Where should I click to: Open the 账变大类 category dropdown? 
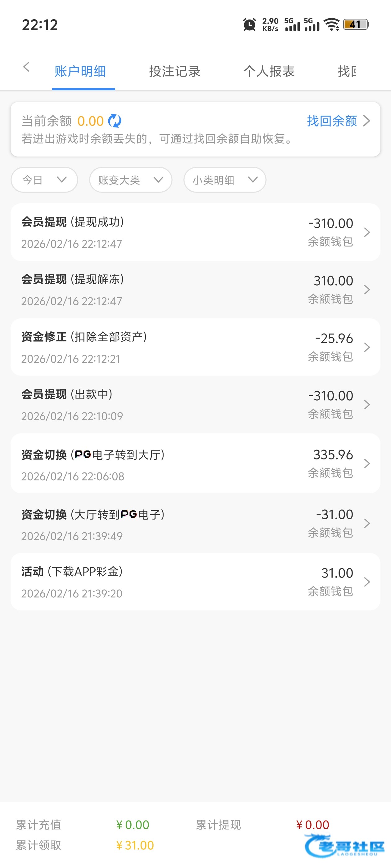pyautogui.click(x=131, y=180)
